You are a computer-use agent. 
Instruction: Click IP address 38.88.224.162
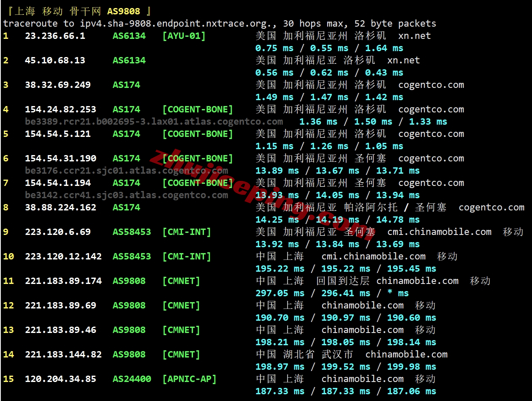pyautogui.click(x=60, y=207)
